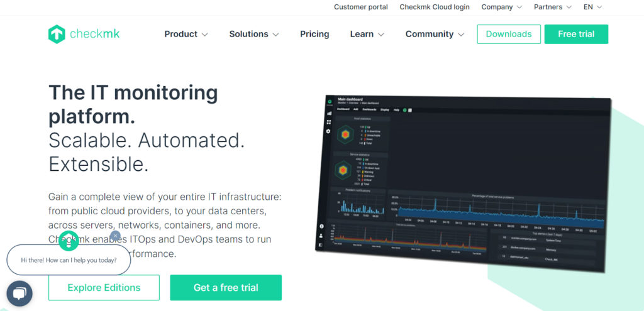The width and height of the screenshot is (644, 311).
Task: Expand the Solutions menu
Action: coord(254,34)
